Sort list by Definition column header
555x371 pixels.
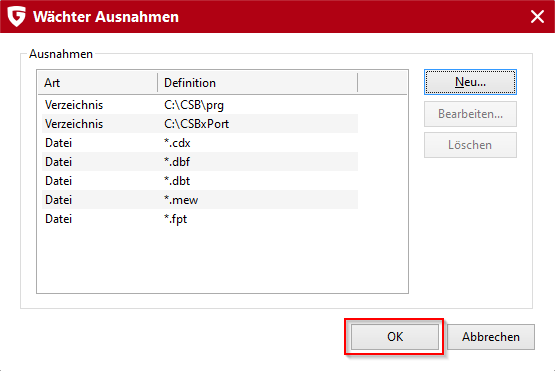coord(257,82)
